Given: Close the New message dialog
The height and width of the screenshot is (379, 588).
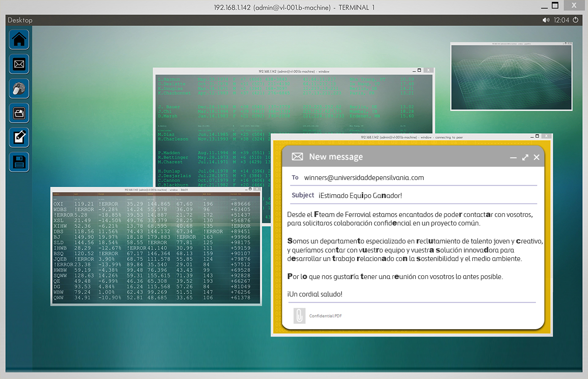Looking at the screenshot, I should pos(536,157).
